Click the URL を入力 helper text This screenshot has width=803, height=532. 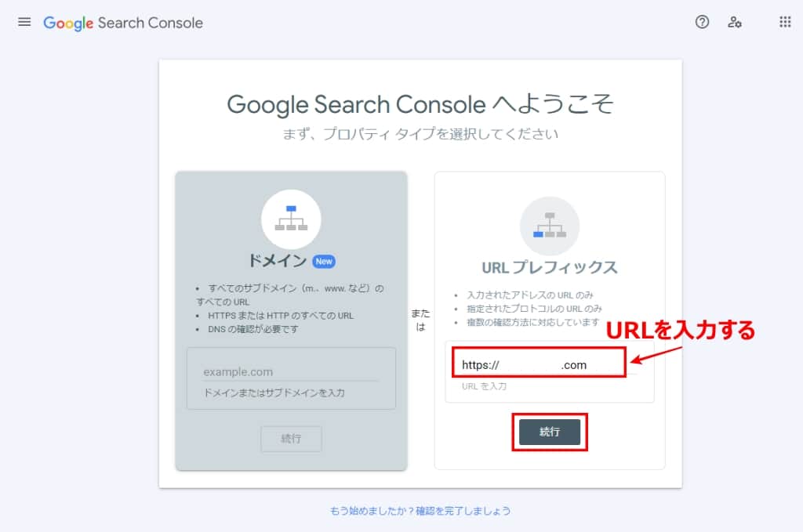[484, 386]
